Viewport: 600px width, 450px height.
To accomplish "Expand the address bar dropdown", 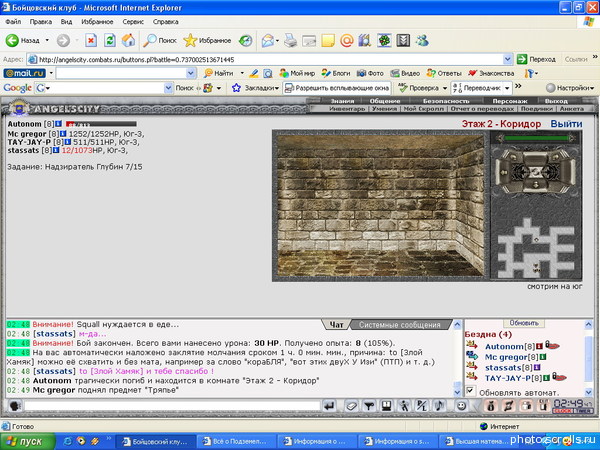I will 507,59.
